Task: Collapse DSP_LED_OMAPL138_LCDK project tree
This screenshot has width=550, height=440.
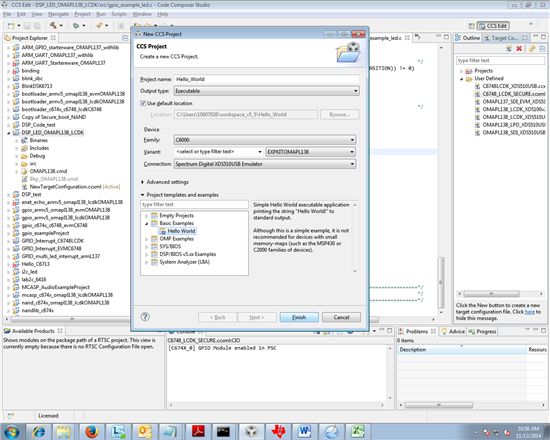Action: (x=9, y=133)
